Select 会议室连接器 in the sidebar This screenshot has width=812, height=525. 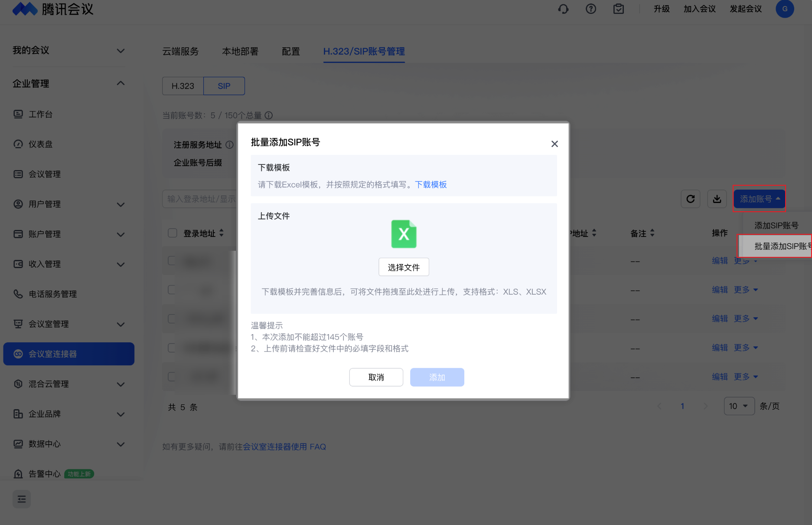coord(68,354)
